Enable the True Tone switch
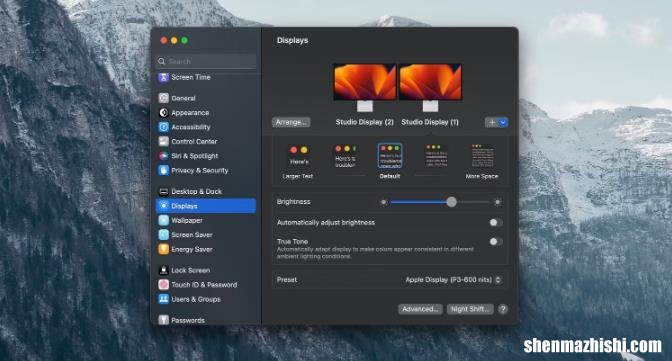Viewport: 672px width, 361px height. (496, 242)
